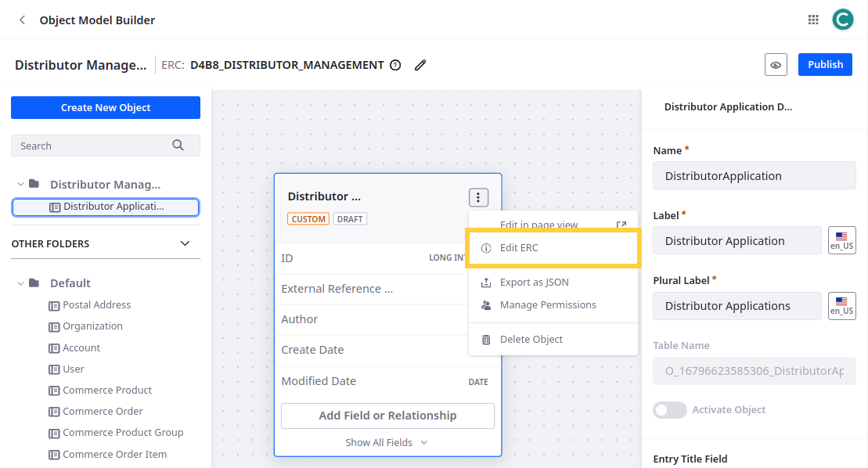Collapse the Other Folders section
This screenshot has height=468, width=868.
(185, 243)
